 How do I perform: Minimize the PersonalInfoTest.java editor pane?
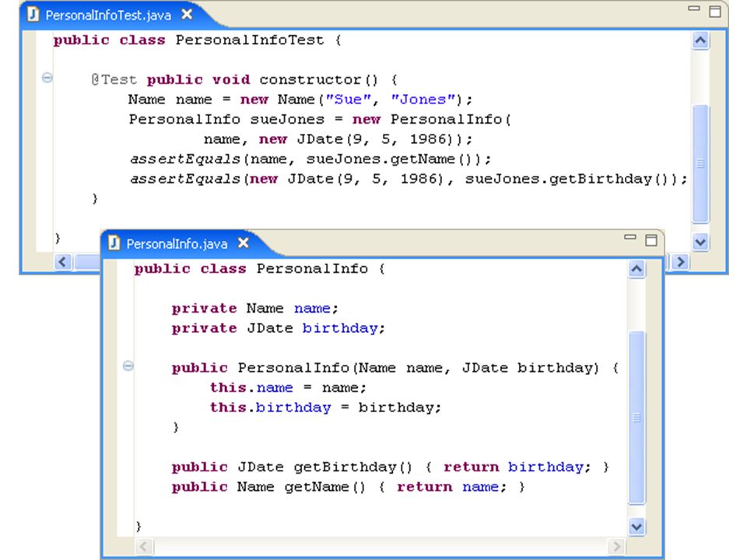tap(694, 8)
